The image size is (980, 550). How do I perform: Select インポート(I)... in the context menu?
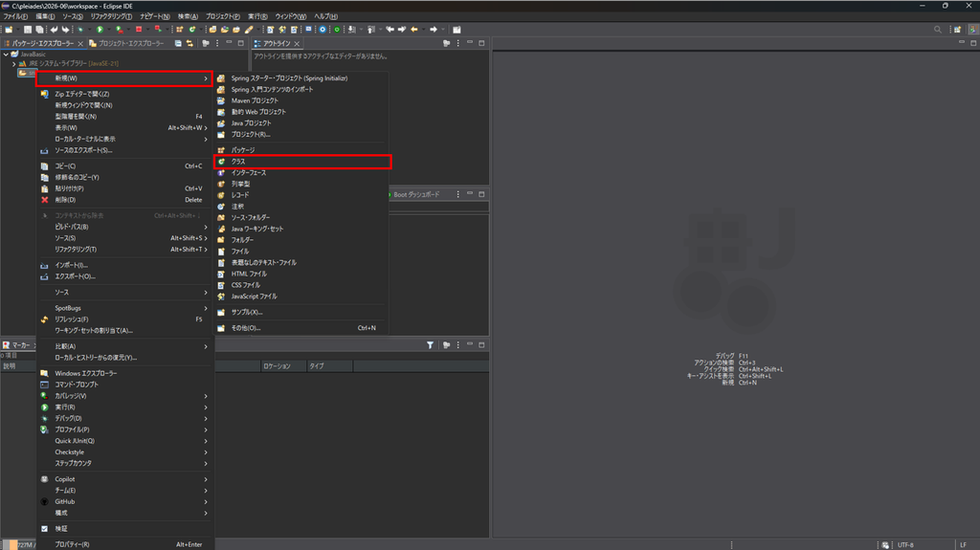(x=124, y=265)
